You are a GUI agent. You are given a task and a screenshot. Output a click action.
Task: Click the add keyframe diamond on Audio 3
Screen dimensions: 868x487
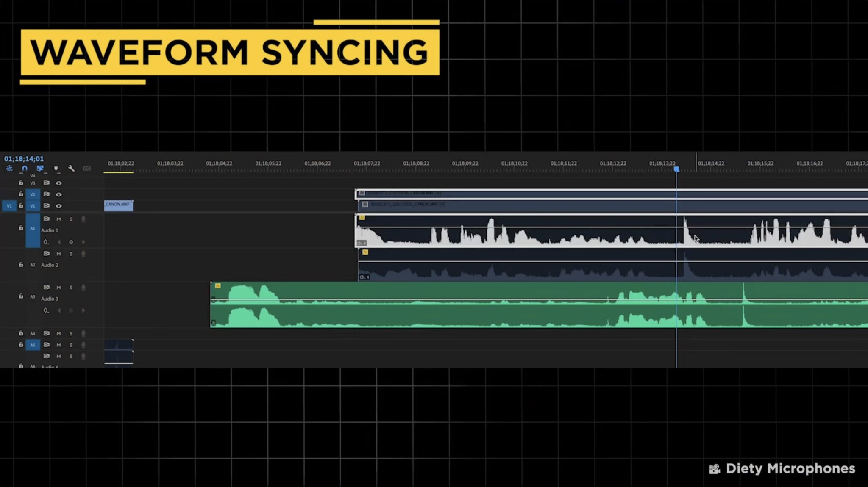pyautogui.click(x=71, y=310)
